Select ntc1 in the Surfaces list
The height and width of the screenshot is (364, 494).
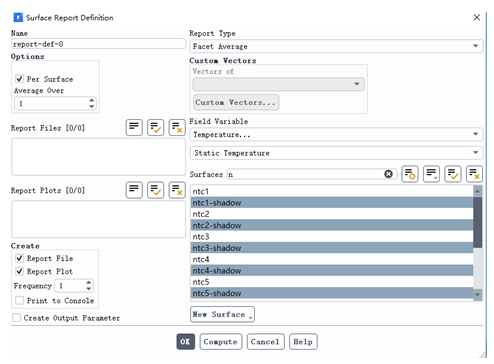[332, 191]
